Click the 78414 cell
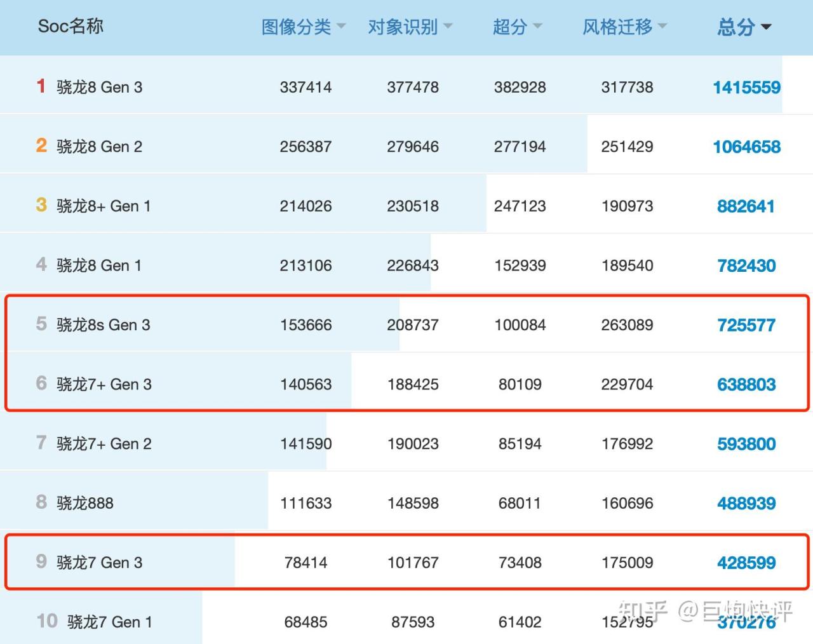Screen dimensions: 813x644 pyautogui.click(x=306, y=562)
